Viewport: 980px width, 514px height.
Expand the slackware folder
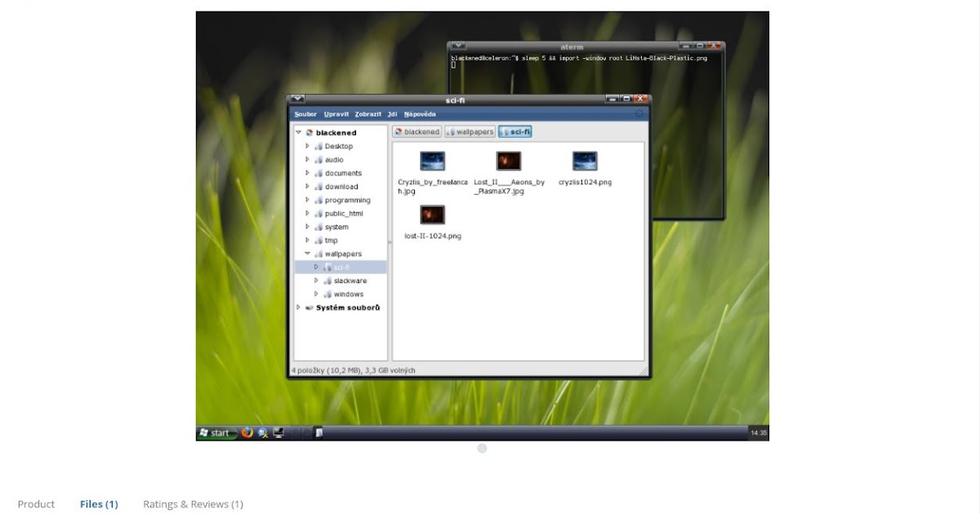[317, 280]
